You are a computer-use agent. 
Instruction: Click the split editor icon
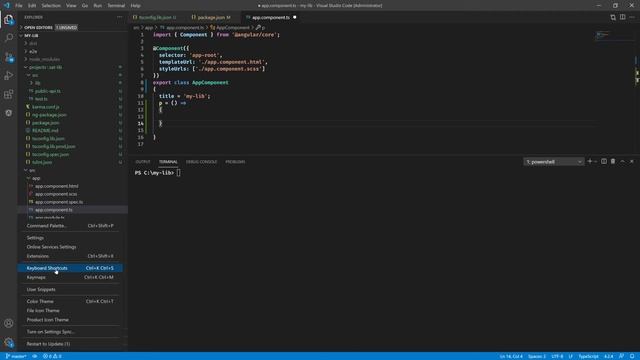622,17
